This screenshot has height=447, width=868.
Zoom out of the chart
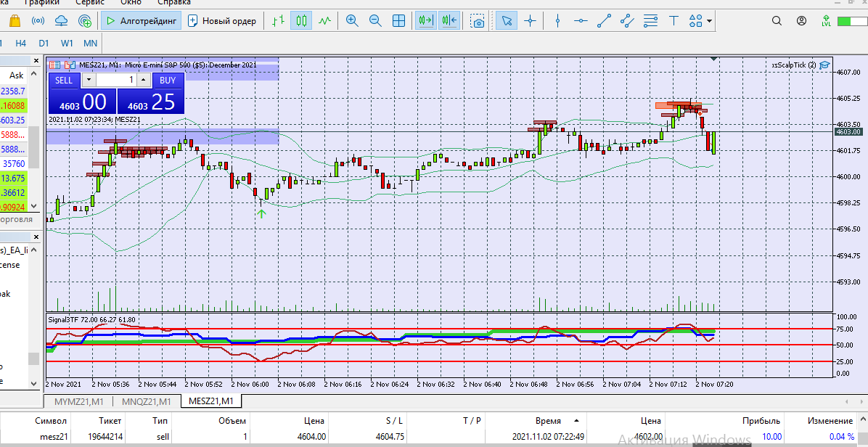(375, 21)
